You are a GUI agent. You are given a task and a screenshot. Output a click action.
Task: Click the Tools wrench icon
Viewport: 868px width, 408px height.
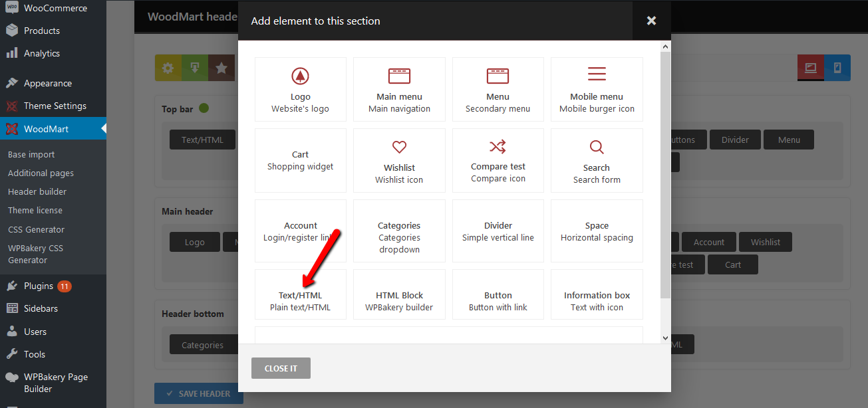[x=12, y=354]
